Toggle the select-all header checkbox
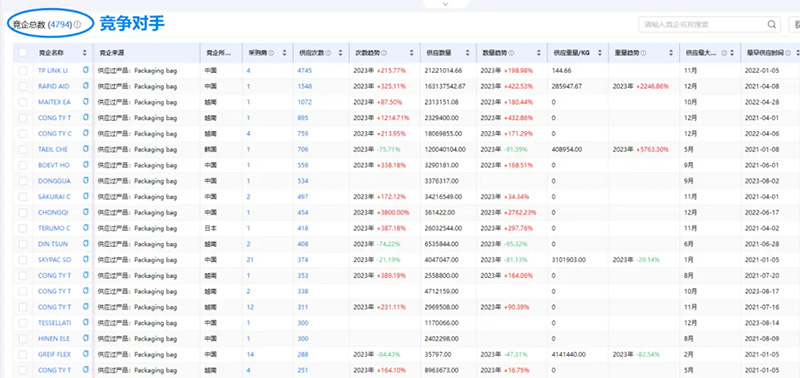This screenshot has width=800, height=378. [23, 53]
